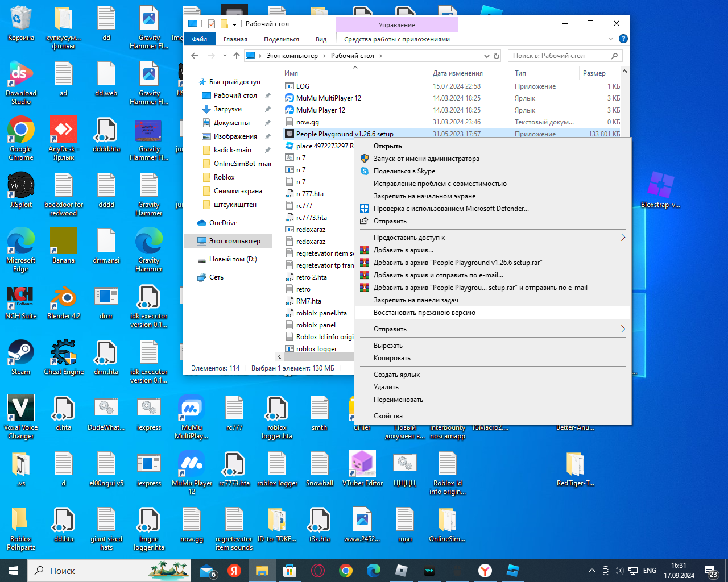This screenshot has height=582, width=728.
Task: Click Запуск от имени администратора
Action: 426,159
